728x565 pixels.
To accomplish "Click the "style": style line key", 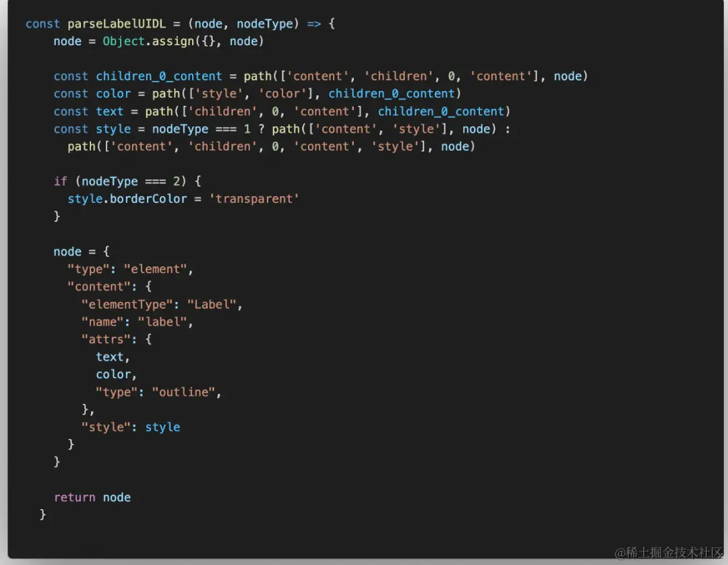I will coord(106,427).
